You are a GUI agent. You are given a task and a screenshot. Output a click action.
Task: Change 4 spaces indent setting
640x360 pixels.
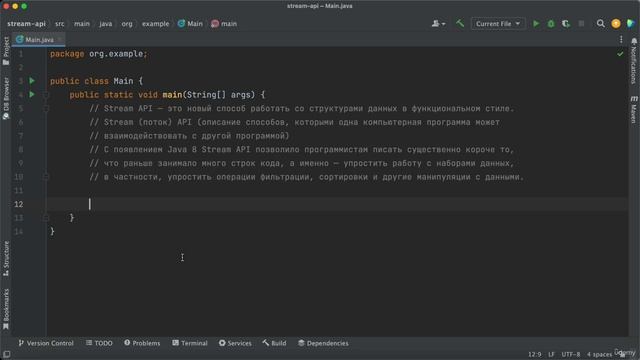coord(599,354)
